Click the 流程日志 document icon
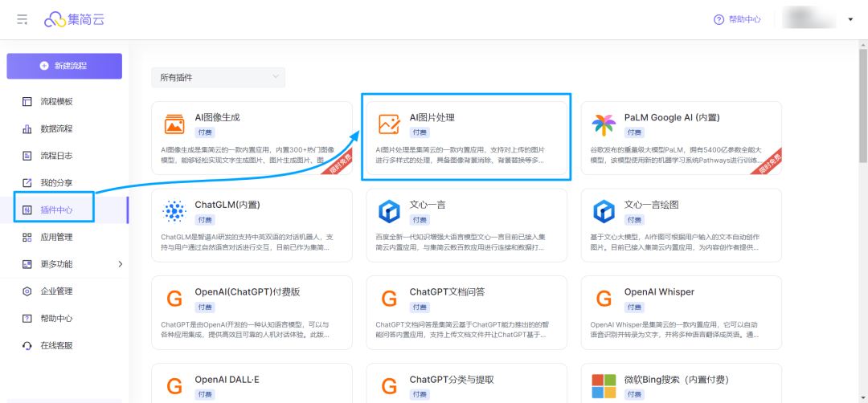This screenshot has width=868, height=403. click(x=27, y=156)
